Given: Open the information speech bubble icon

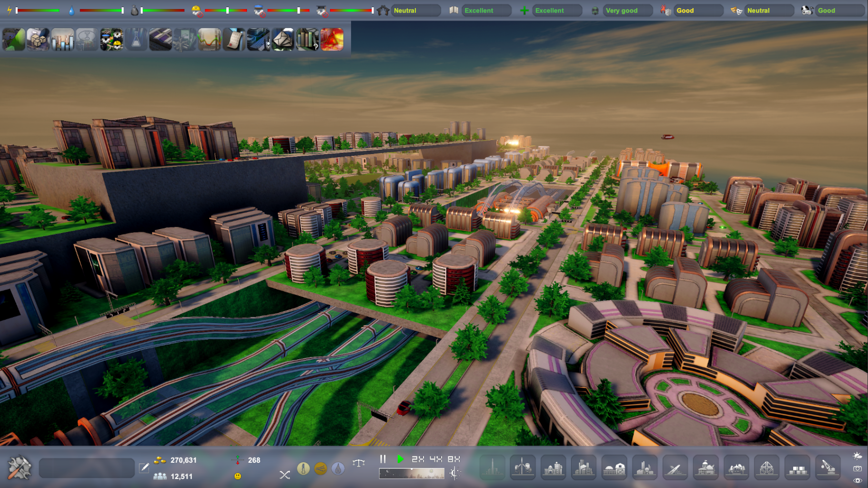Looking at the screenshot, I should pos(87,40).
